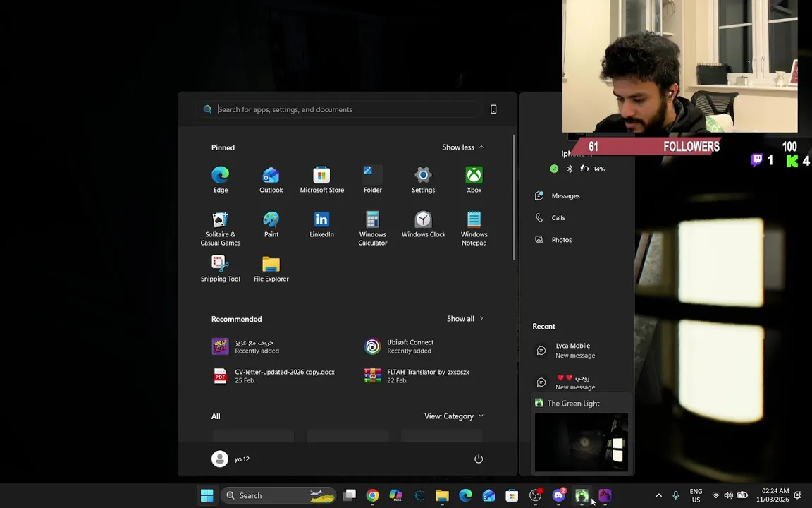The height and width of the screenshot is (508, 812).
Task: Click the Start menu scrollbar
Action: click(514, 197)
